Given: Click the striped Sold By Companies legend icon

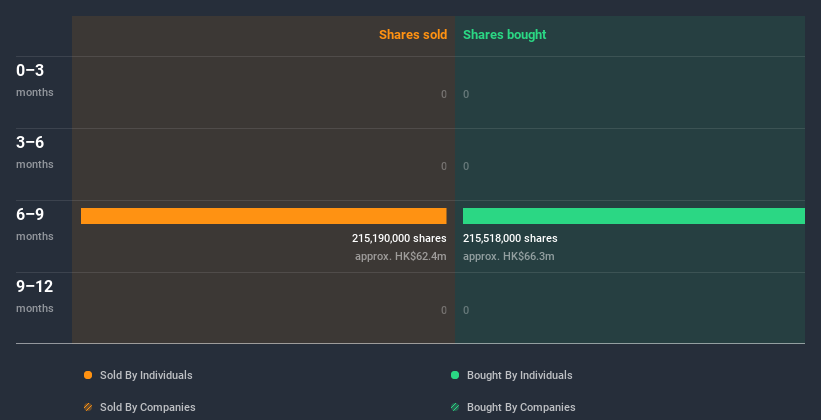Looking at the screenshot, I should [x=88, y=407].
